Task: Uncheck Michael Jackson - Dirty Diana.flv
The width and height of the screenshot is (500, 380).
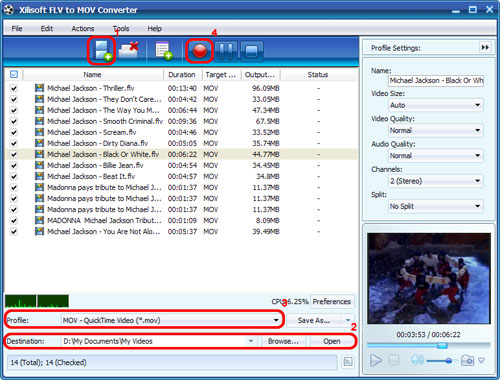Action: pyautogui.click(x=14, y=143)
